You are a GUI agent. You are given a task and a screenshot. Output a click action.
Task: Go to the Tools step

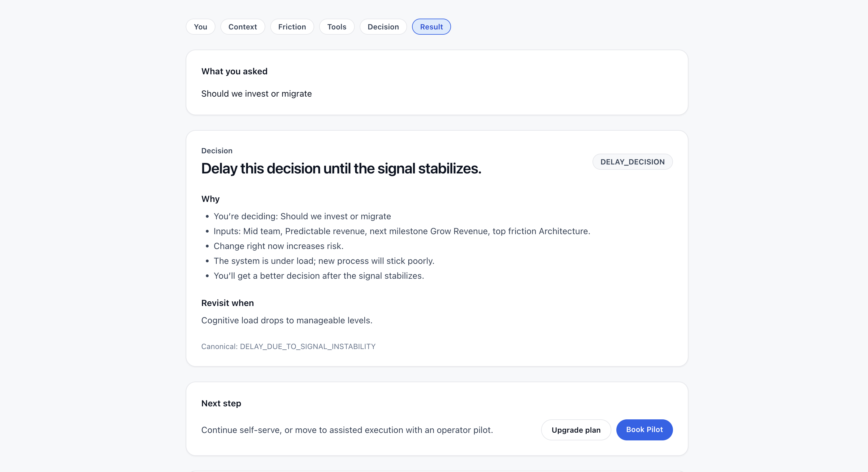336,27
